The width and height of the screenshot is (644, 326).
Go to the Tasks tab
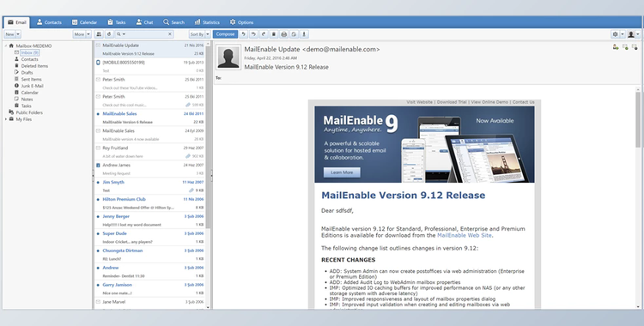tap(117, 22)
